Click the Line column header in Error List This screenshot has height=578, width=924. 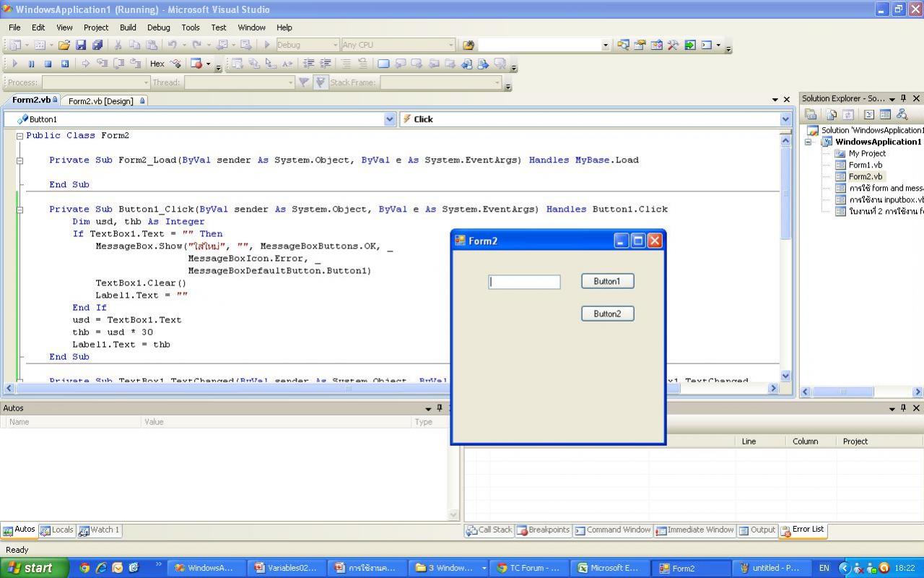click(x=760, y=441)
